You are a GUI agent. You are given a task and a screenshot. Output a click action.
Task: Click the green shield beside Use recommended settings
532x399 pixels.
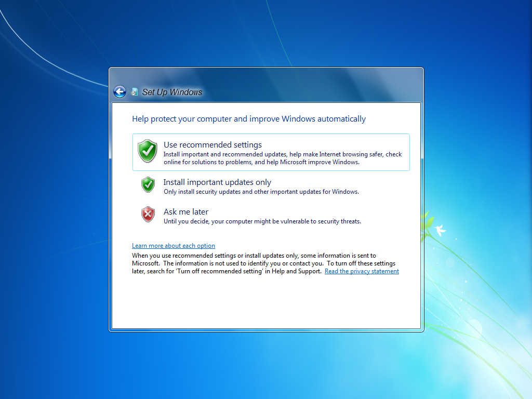[x=147, y=151]
